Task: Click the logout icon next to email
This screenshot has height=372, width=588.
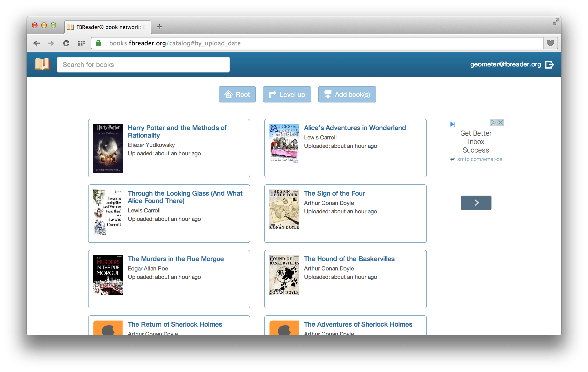Action: (x=549, y=65)
